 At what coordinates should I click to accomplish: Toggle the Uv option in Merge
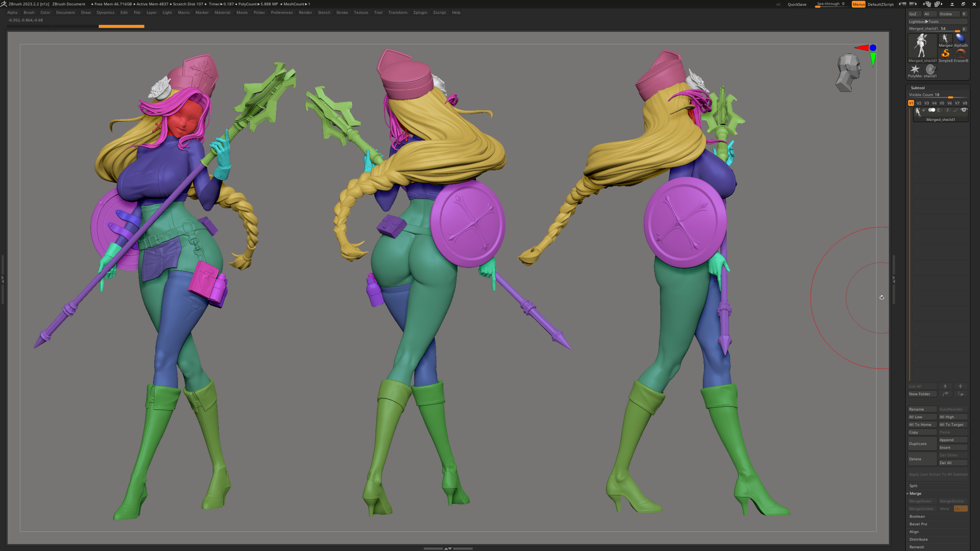coord(960,509)
